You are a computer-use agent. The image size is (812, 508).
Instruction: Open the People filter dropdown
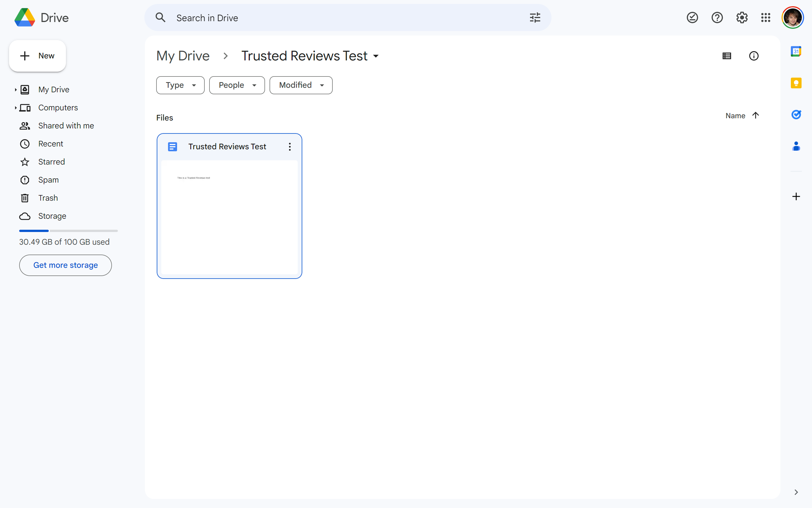(x=237, y=85)
